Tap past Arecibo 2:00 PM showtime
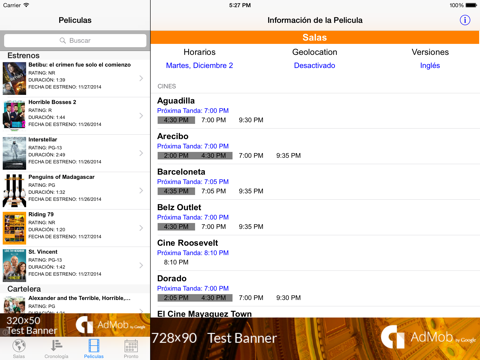Screen dimensions: 480x360 pyautogui.click(x=176, y=156)
